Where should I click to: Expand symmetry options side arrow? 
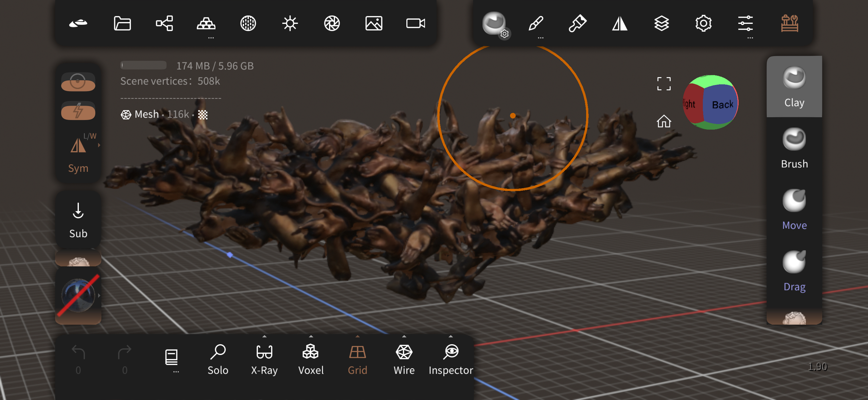click(x=99, y=145)
